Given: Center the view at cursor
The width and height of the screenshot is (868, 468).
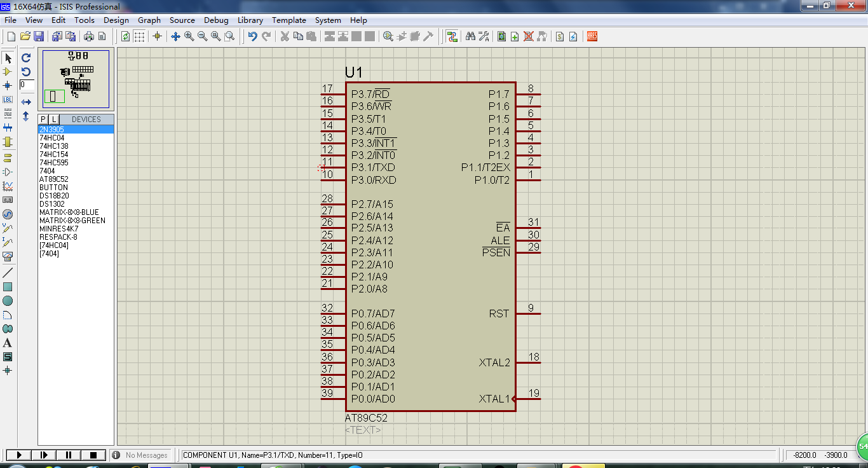Looking at the screenshot, I should click(x=175, y=36).
